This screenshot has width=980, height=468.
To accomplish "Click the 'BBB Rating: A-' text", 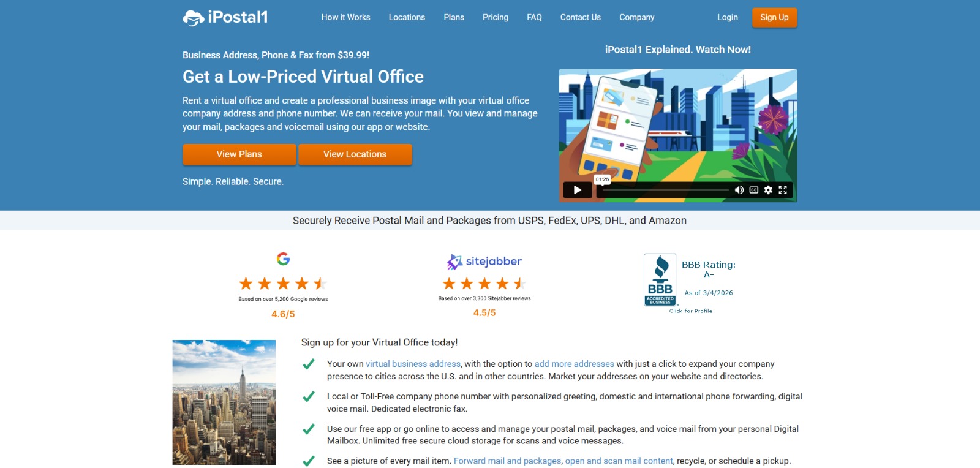I will coord(709,270).
